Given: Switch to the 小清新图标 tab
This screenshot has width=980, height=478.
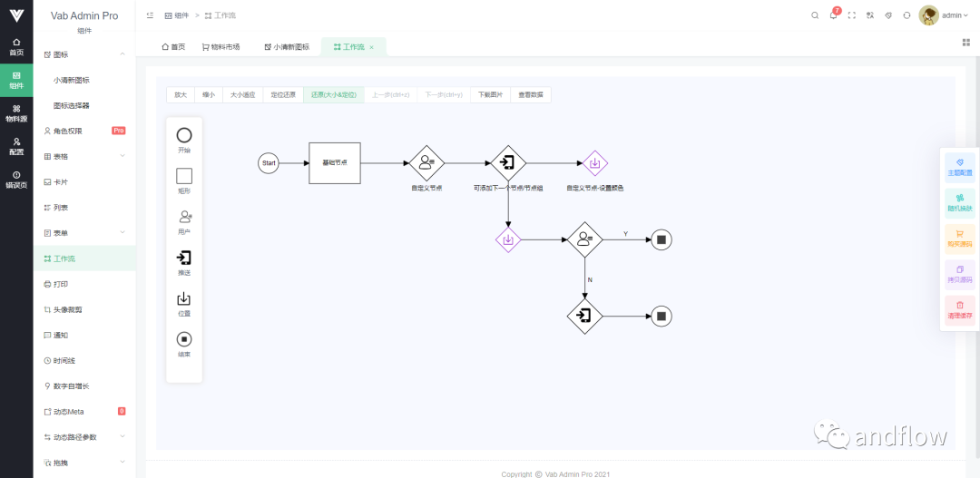Looking at the screenshot, I should pyautogui.click(x=287, y=47).
